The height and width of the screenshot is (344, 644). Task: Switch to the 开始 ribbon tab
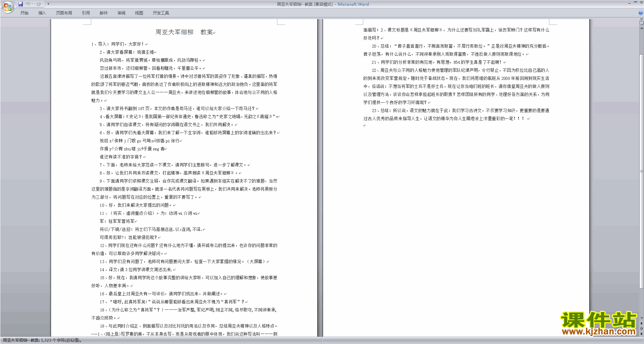click(x=24, y=13)
